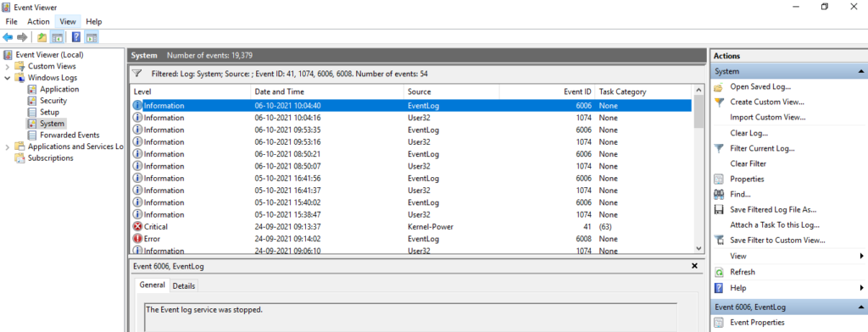Click the Subscriptions tree icon
Viewport: 868px width, 332px height.
[x=20, y=158]
